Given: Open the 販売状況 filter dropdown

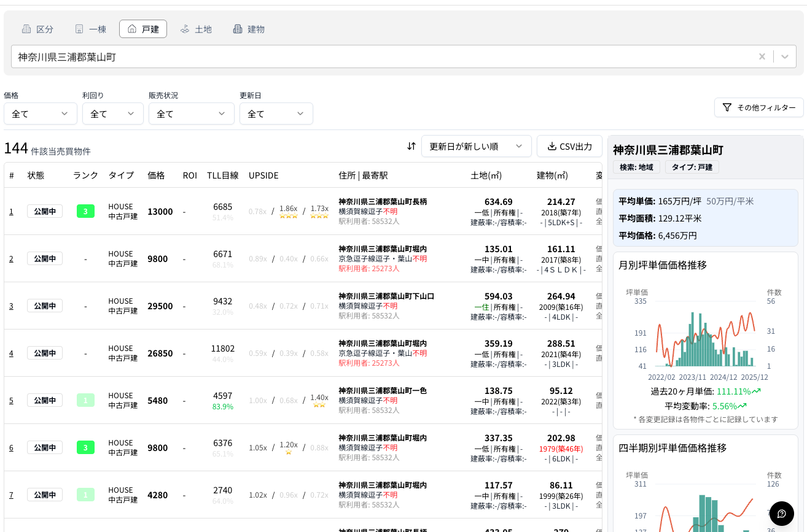Looking at the screenshot, I should 192,114.
